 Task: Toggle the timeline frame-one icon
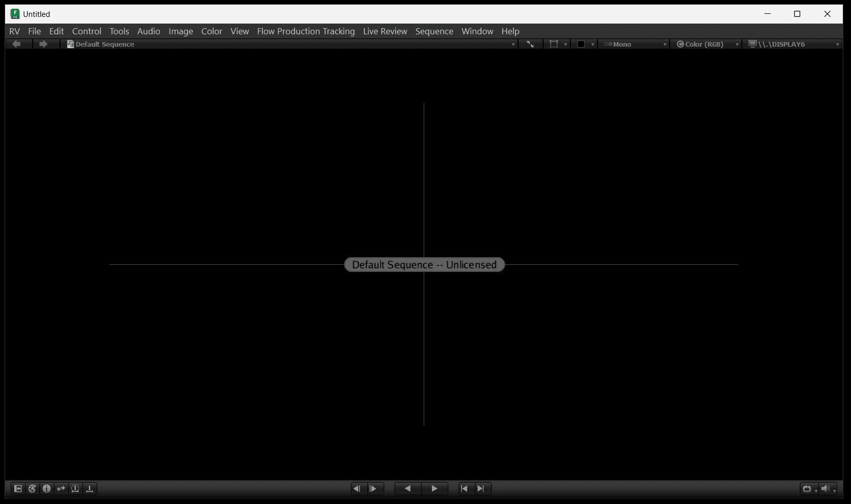[90, 489]
